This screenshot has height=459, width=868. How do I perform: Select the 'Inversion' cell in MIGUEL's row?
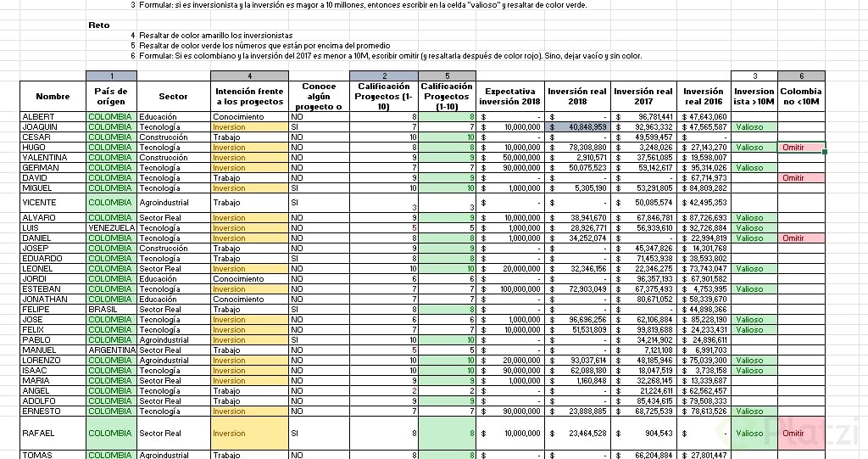point(250,188)
